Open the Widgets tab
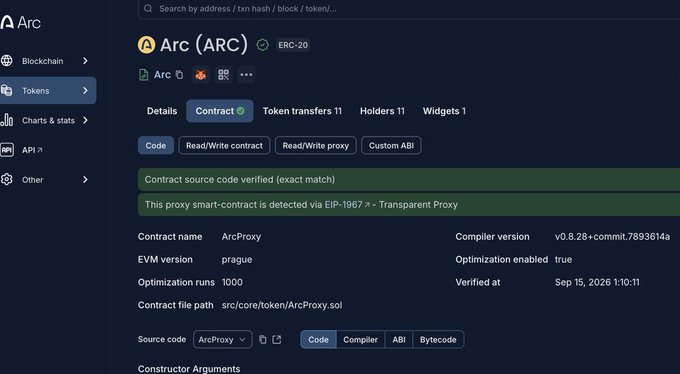 444,111
